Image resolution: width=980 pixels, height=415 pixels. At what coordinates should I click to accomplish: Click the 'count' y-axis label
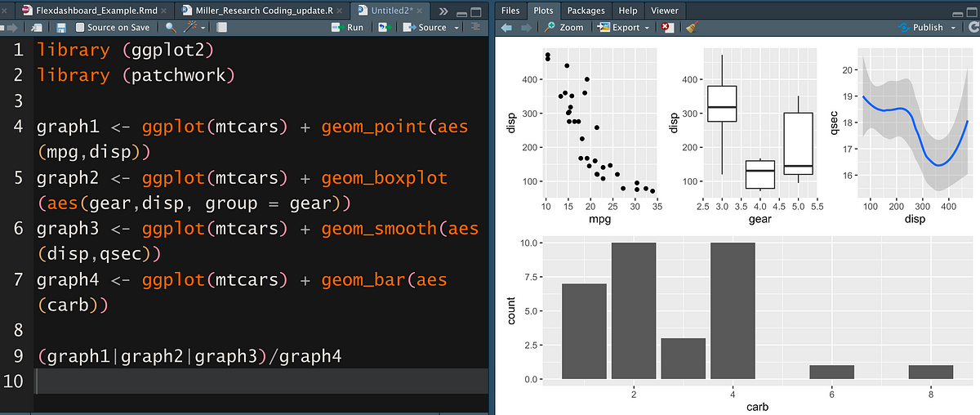point(511,310)
